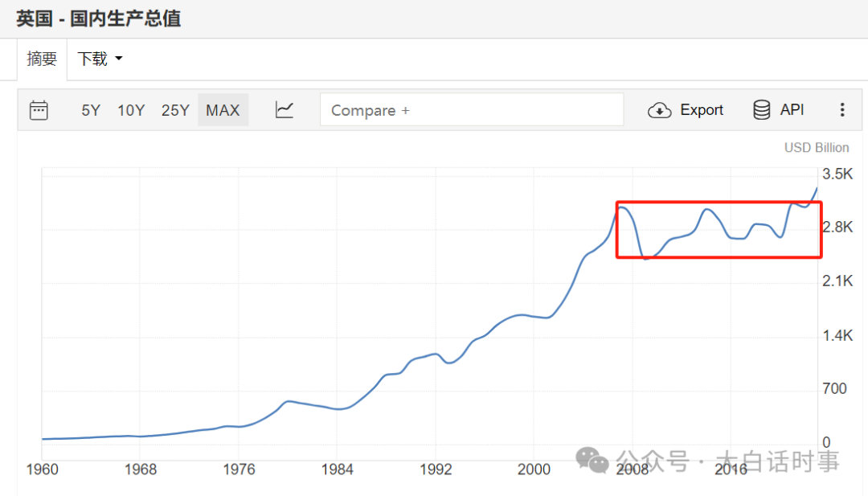Screen dimensions: 868x496
Task: Click the line chart type icon
Action: pyautogui.click(x=285, y=110)
